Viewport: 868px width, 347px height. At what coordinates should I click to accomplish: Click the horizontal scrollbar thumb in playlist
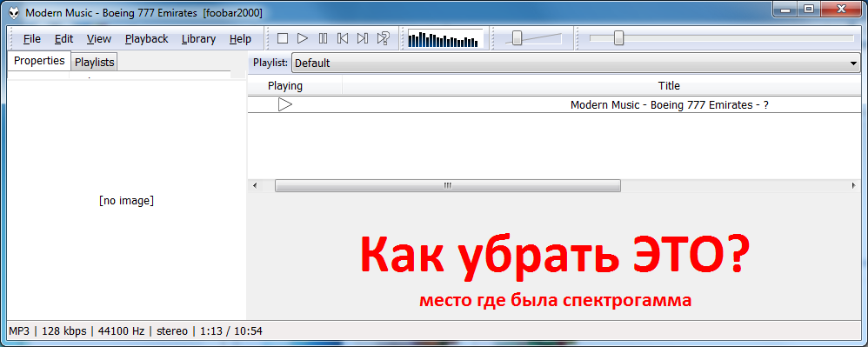pyautogui.click(x=448, y=186)
